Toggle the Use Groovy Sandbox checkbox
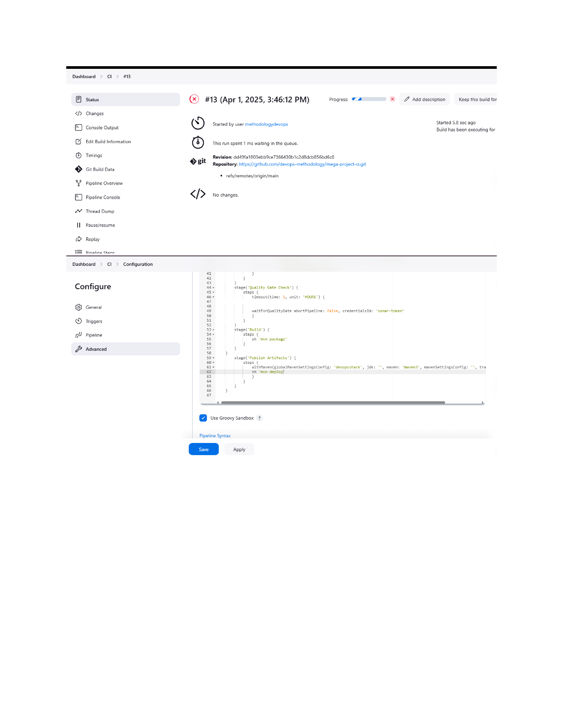Viewport: 563px width, 728px height. click(x=203, y=418)
